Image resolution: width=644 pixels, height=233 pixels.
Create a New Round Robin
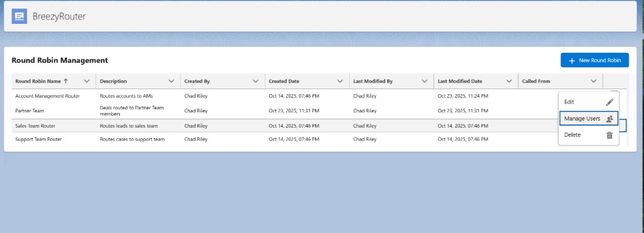594,60
